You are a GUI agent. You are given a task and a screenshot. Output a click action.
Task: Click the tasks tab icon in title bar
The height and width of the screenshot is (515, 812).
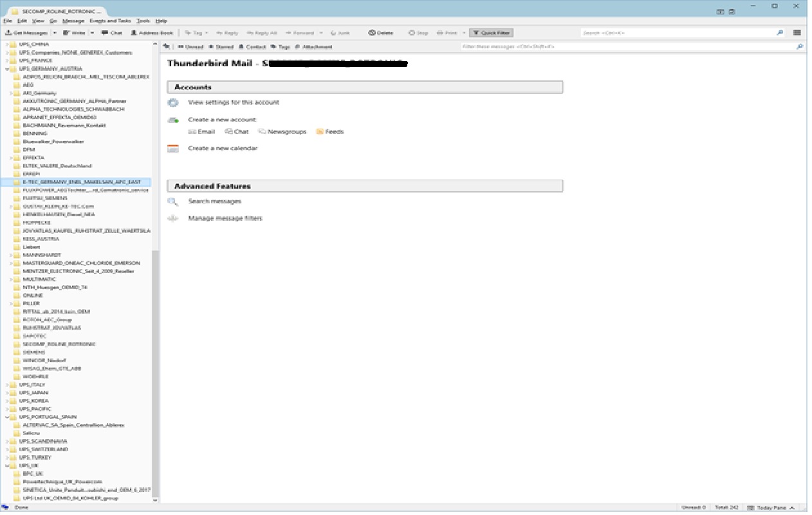[x=732, y=12]
